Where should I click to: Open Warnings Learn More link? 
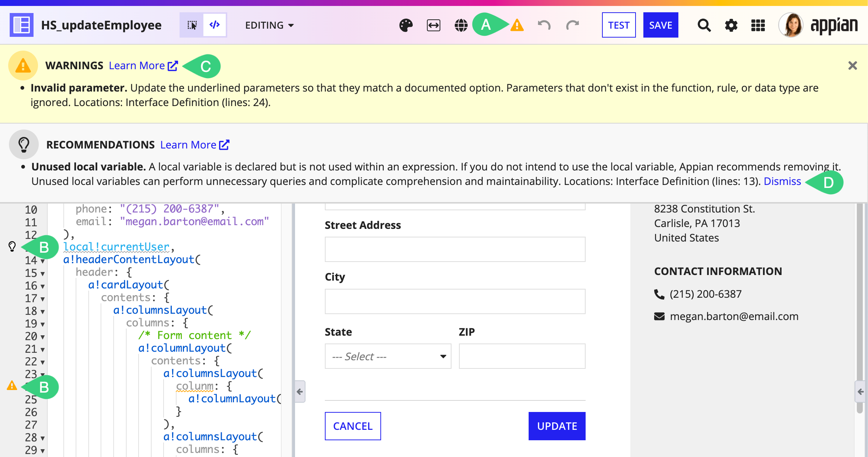tap(143, 65)
